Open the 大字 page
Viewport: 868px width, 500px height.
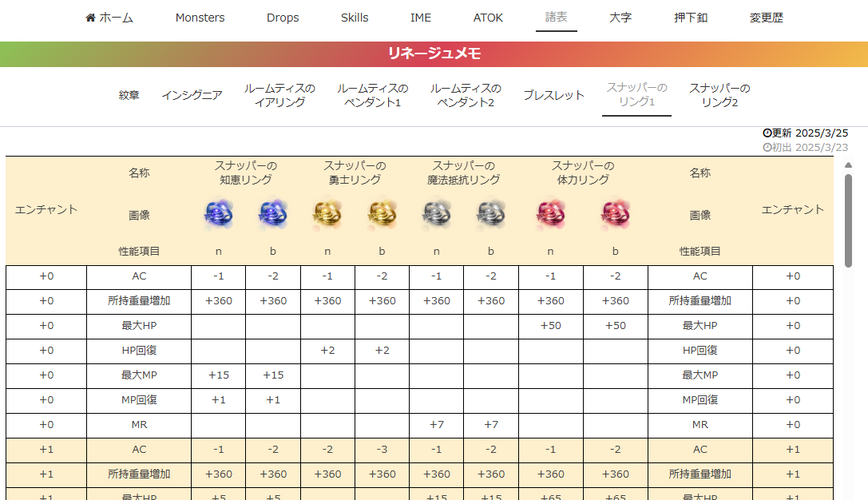coord(620,18)
